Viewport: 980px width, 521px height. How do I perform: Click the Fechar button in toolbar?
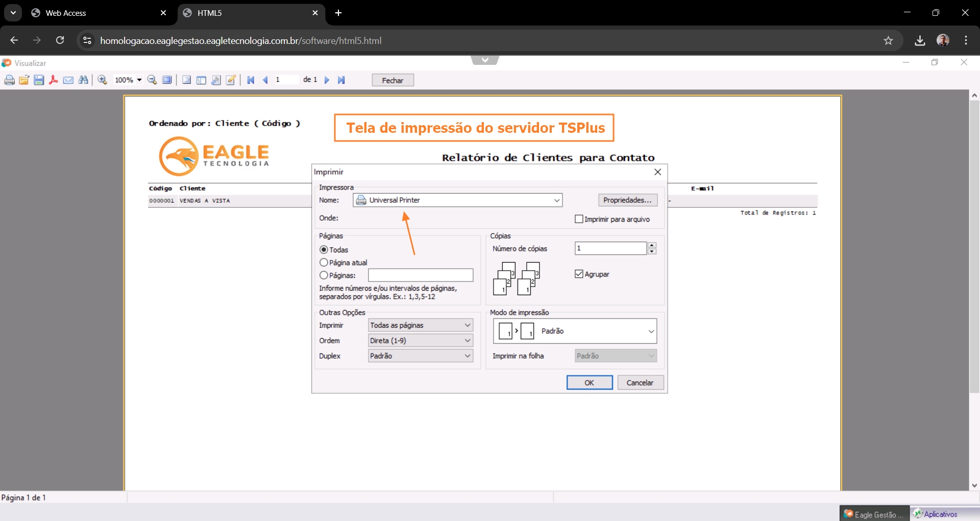click(393, 80)
